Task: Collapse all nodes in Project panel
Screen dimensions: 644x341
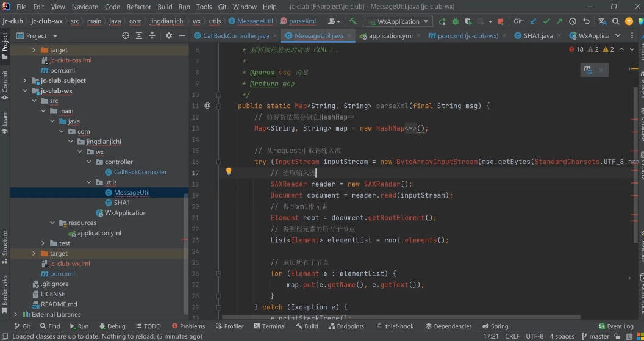Action: [152, 36]
